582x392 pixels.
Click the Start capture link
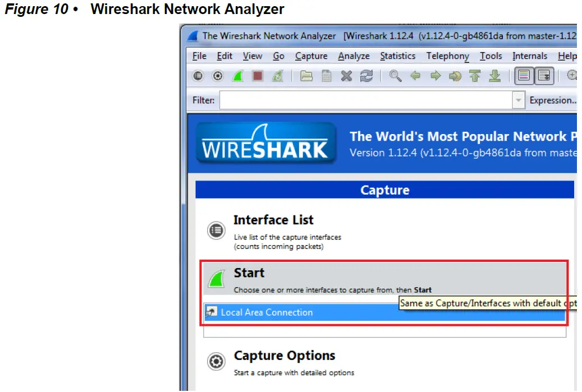[x=249, y=273]
